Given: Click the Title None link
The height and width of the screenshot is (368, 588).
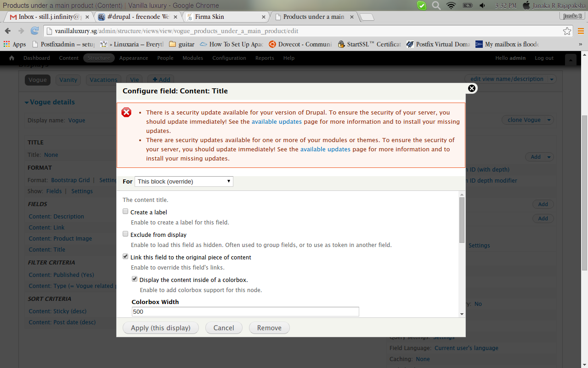Looking at the screenshot, I should click(51, 155).
